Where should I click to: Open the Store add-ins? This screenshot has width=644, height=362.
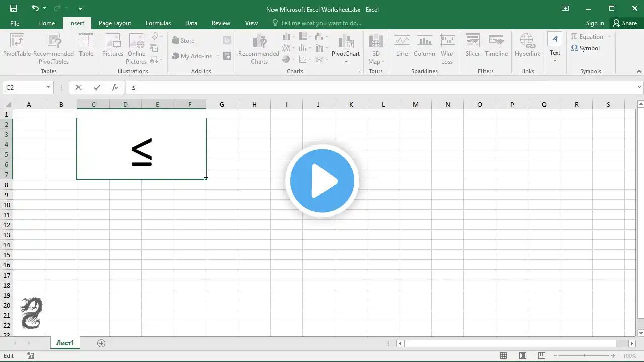point(183,41)
